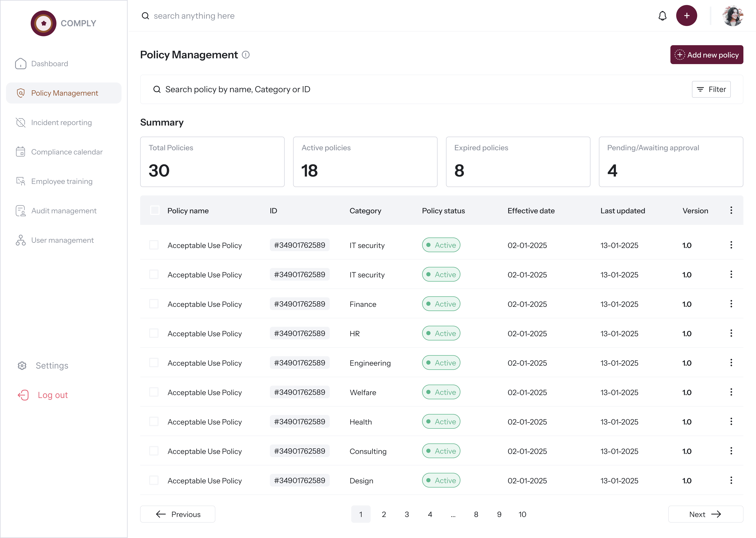The image size is (756, 538).
Task: Click the notification bell icon
Action: point(662,16)
